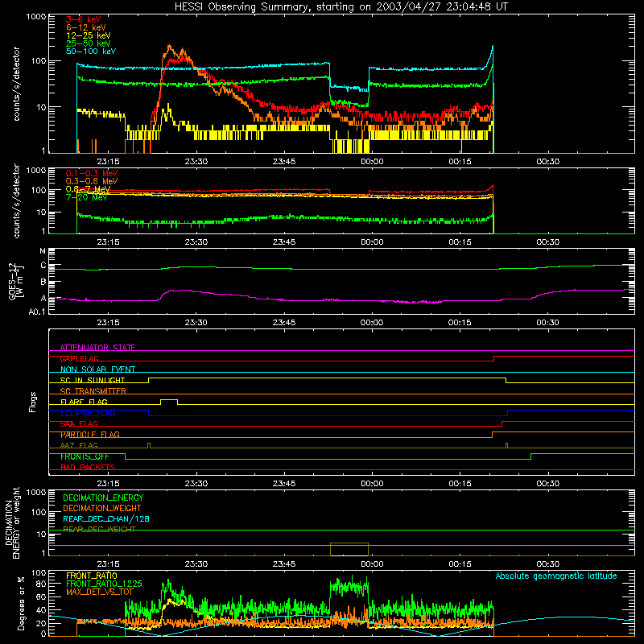Click the raised pulse on the FLARE_FLAG line
644x644 pixels.
click(169, 401)
